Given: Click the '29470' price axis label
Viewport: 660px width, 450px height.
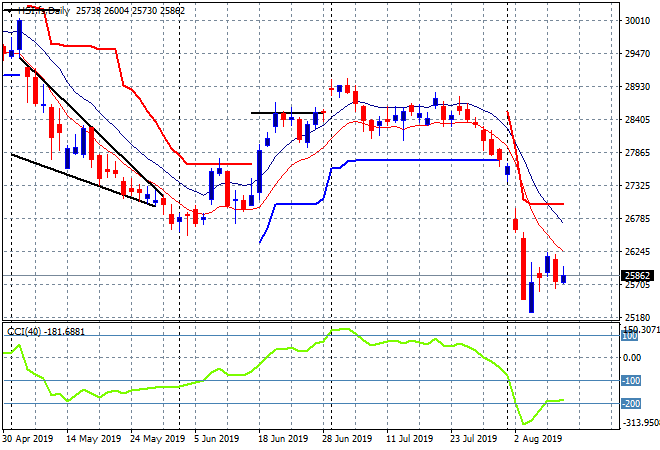Looking at the screenshot, I should click(637, 53).
